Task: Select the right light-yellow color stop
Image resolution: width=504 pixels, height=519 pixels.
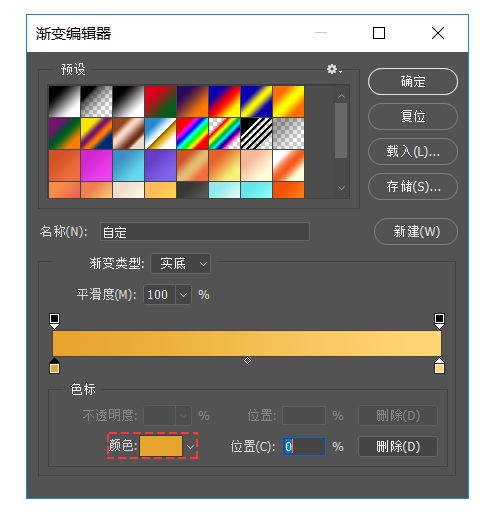Action: (439, 366)
